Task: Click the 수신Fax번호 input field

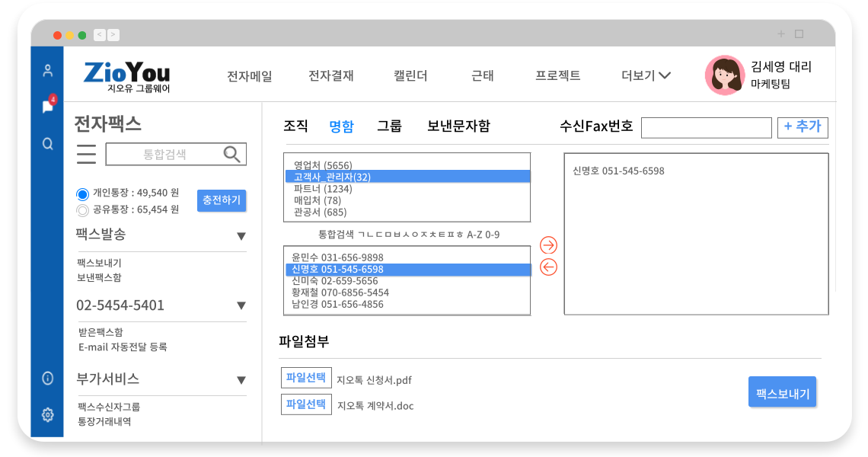Action: [x=706, y=128]
